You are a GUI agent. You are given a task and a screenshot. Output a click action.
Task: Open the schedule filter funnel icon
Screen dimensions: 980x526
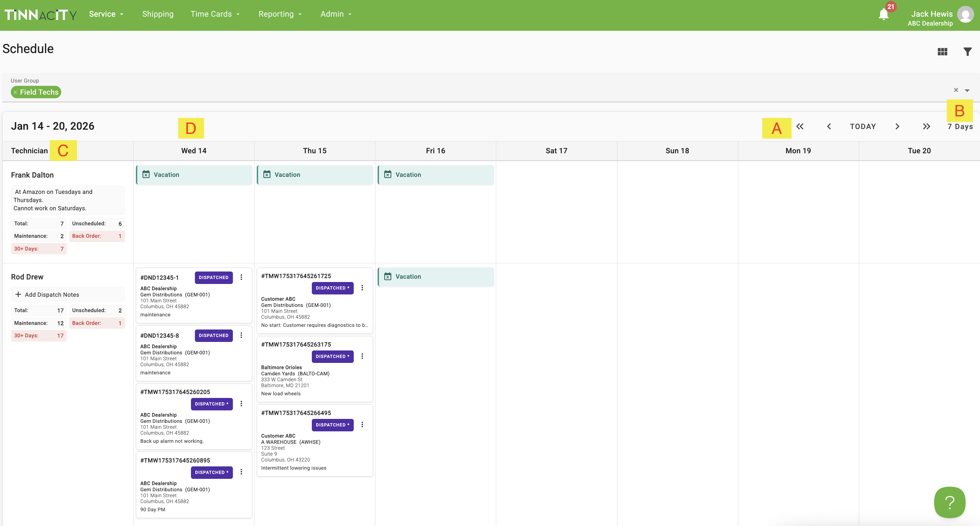click(968, 52)
